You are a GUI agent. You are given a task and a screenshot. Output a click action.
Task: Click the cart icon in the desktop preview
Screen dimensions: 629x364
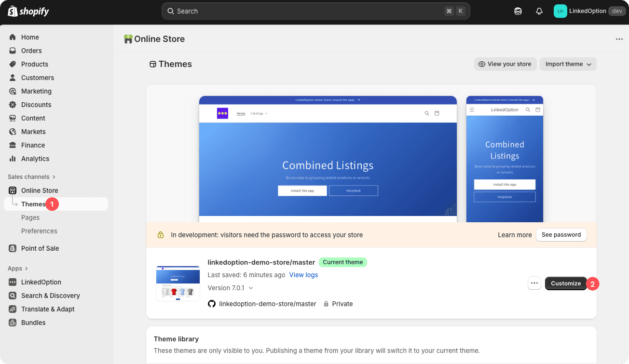click(437, 113)
